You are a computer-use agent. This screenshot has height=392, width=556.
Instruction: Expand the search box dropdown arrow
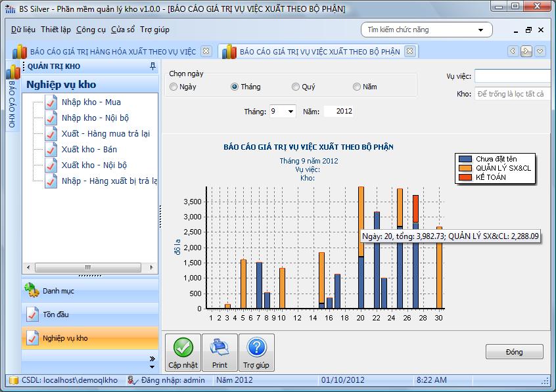[x=481, y=30]
